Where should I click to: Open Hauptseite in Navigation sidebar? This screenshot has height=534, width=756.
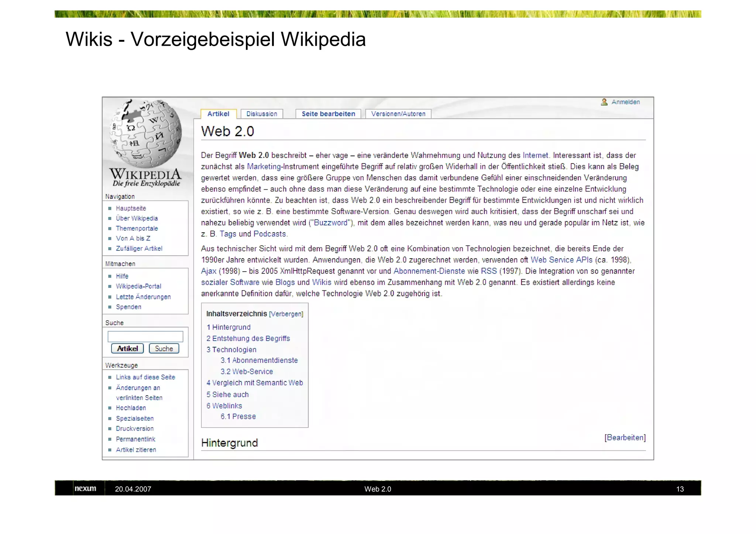point(131,209)
